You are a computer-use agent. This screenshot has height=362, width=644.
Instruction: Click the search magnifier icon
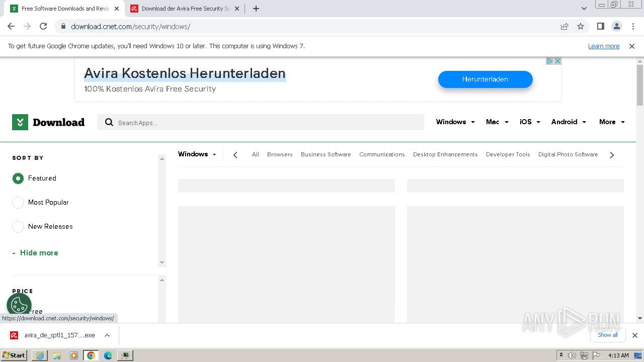click(109, 122)
